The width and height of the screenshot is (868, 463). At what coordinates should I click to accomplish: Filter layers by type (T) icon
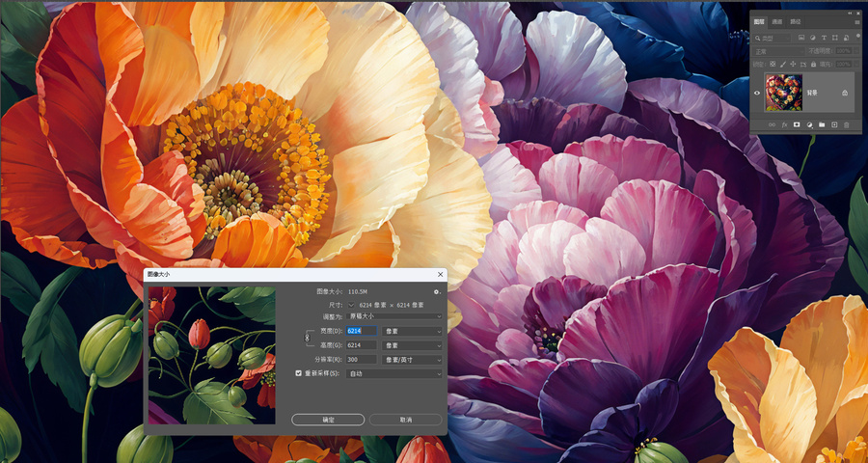tap(824, 38)
